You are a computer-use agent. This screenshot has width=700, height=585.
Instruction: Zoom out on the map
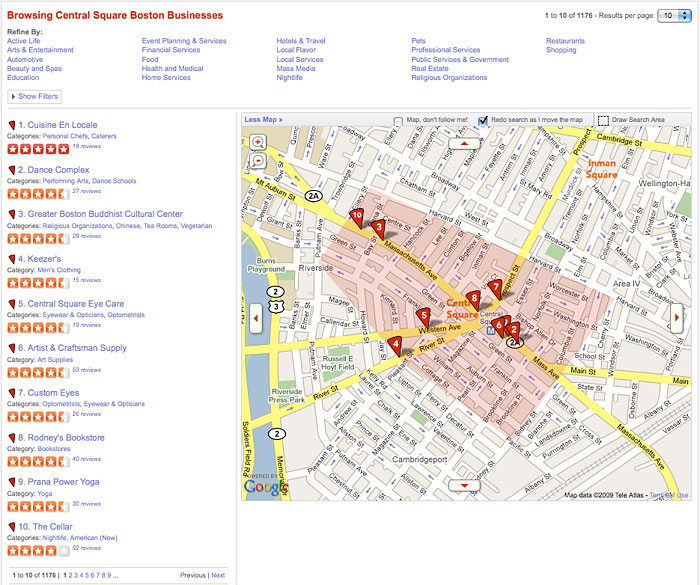coord(258,161)
